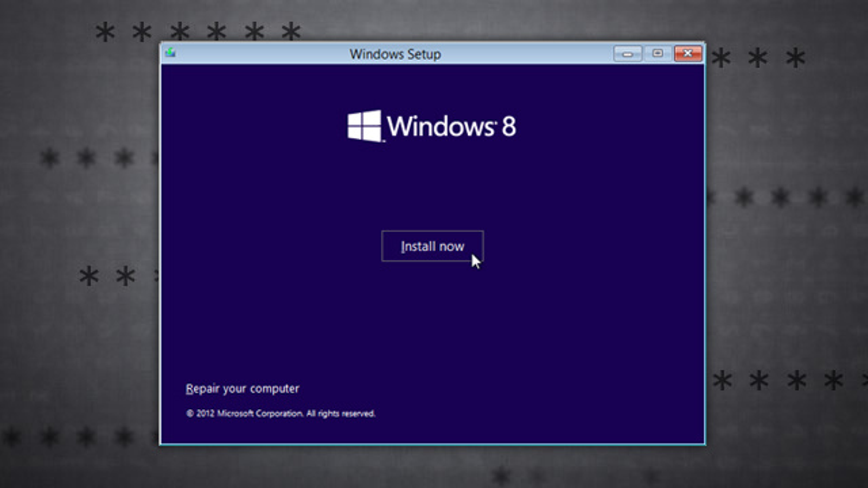Click the Windows Setup title text

(x=395, y=54)
